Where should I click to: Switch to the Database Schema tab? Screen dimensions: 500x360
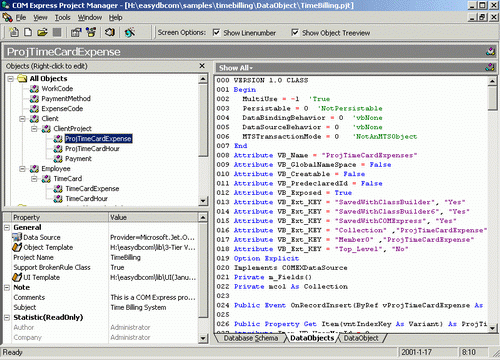251,338
